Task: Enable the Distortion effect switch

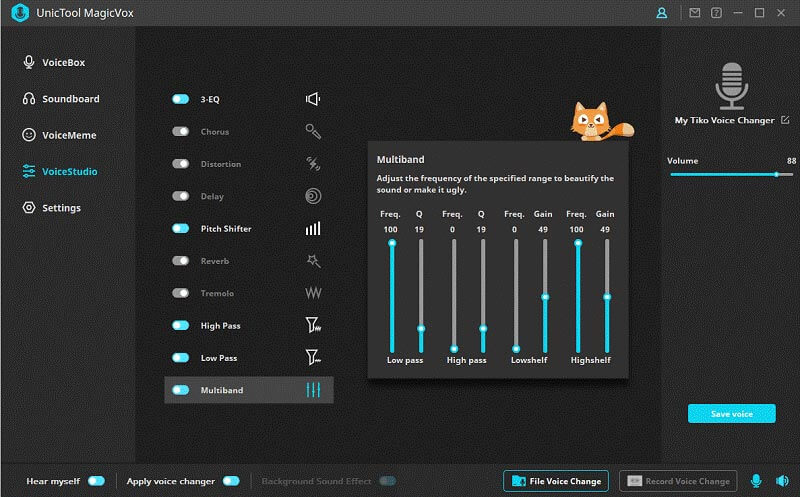Action: [181, 164]
